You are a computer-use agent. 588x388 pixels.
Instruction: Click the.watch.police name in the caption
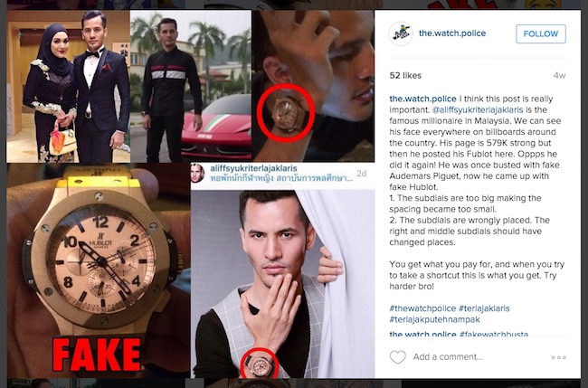[x=422, y=99]
